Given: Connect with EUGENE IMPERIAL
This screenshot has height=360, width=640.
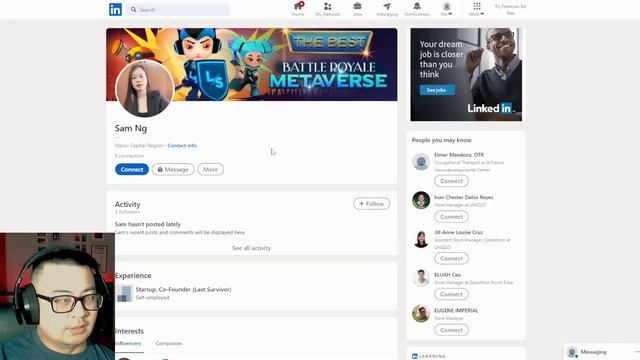Looking at the screenshot, I should click(x=451, y=330).
